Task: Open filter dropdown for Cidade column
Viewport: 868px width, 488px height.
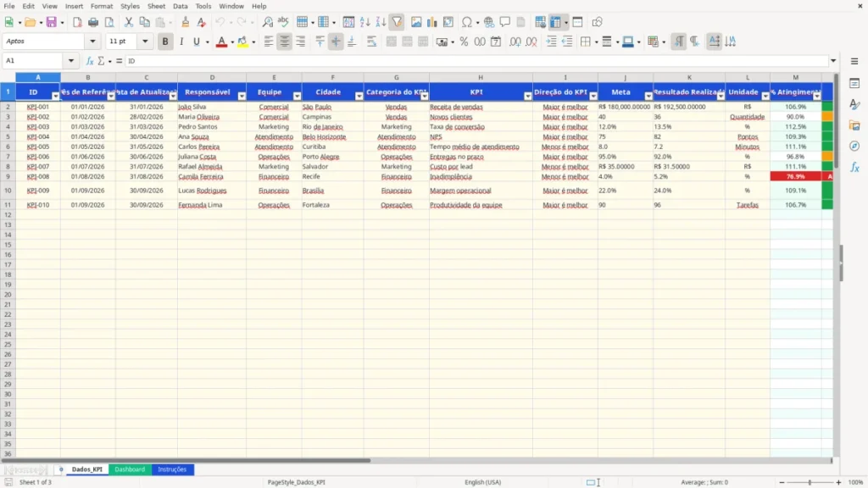Action: pos(359,97)
